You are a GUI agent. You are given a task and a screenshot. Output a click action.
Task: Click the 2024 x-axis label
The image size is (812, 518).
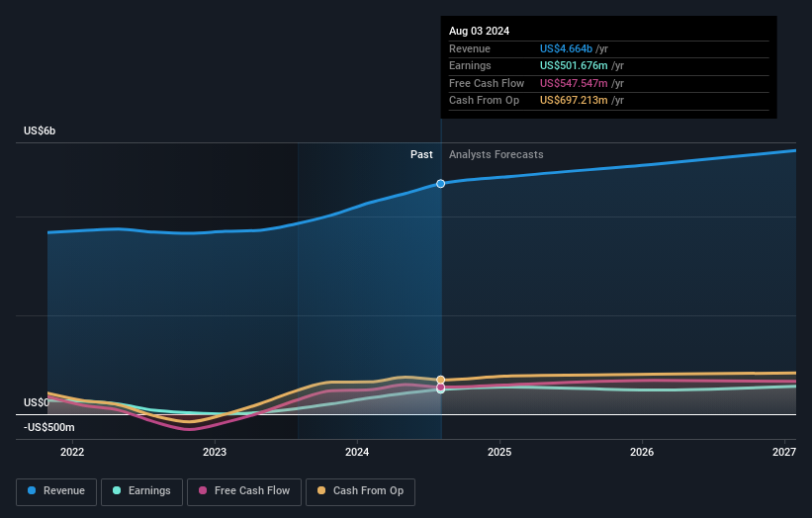click(x=357, y=452)
